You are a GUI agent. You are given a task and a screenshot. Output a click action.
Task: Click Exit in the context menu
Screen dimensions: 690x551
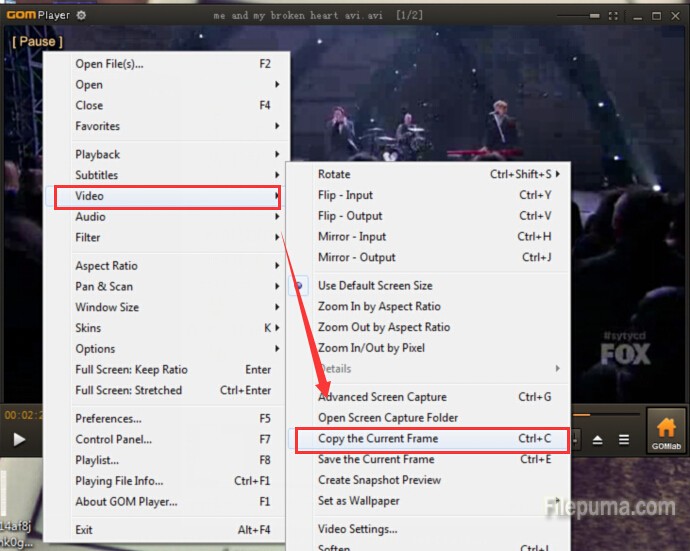[x=84, y=530]
